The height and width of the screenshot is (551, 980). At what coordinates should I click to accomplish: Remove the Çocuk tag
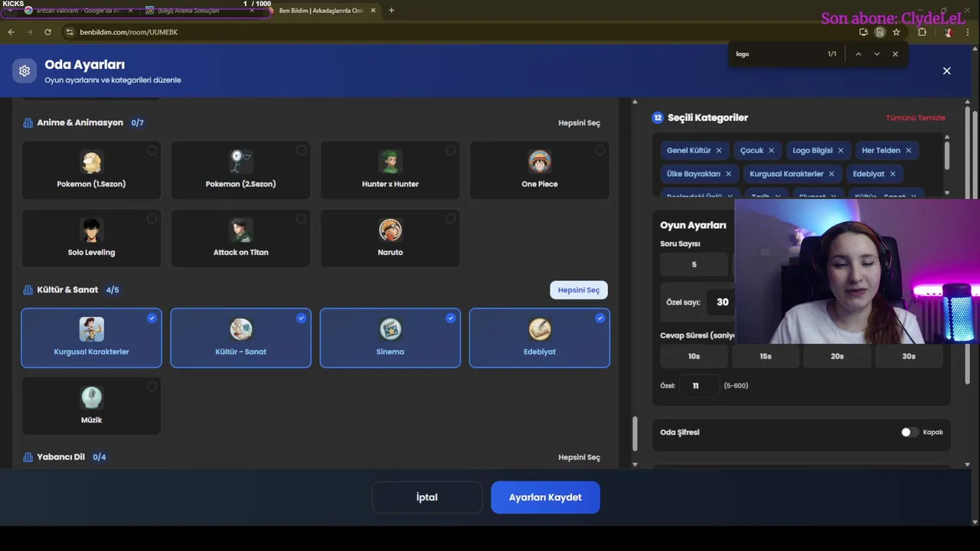(x=771, y=151)
